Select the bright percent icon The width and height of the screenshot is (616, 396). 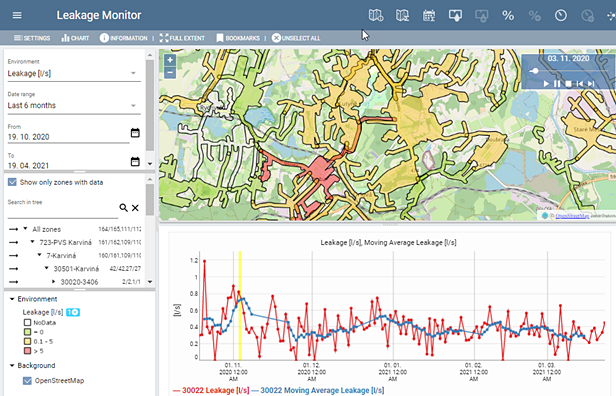tap(508, 16)
